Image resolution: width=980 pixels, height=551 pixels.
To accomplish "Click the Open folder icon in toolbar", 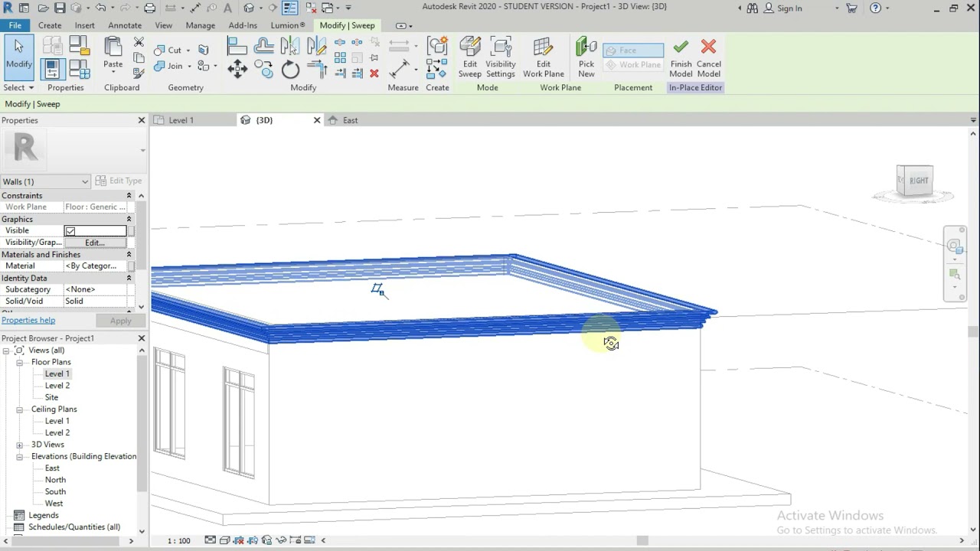I will pos(43,8).
